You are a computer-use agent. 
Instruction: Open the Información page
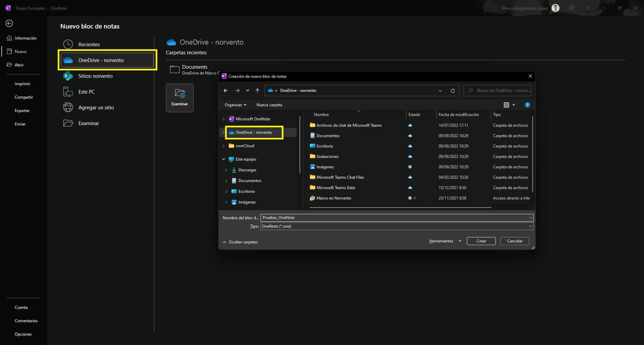[22, 38]
